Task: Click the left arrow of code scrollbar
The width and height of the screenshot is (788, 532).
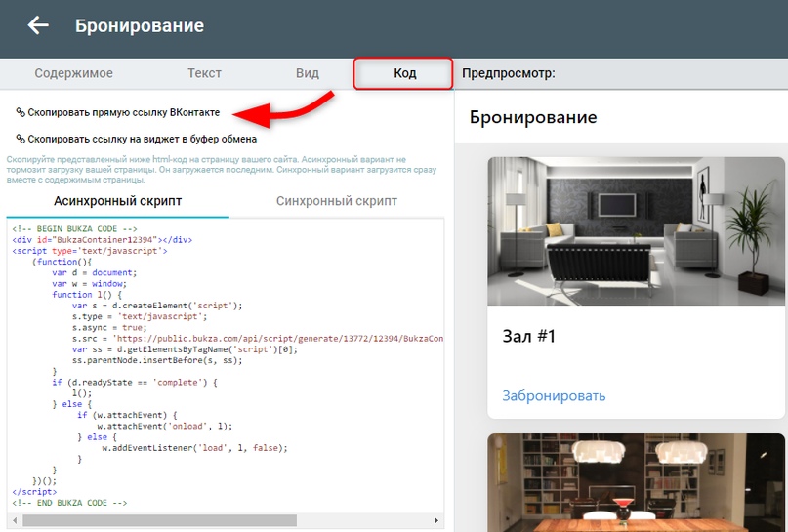Action: pyautogui.click(x=15, y=520)
